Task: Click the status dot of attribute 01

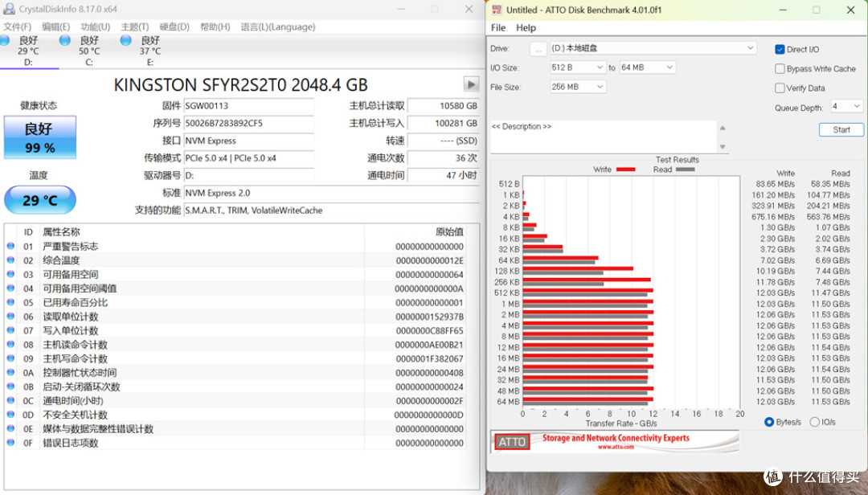Action: 10,246
